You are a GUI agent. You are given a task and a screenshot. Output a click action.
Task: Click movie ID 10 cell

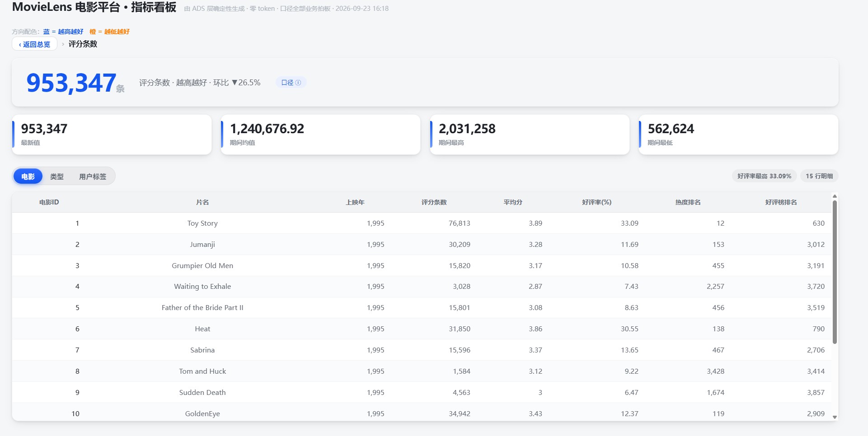point(75,414)
